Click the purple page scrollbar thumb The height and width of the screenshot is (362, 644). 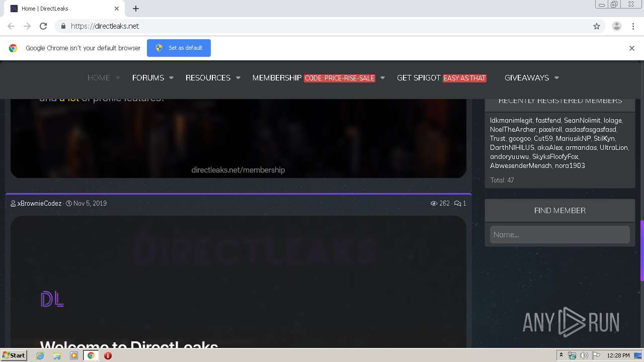coord(642,250)
